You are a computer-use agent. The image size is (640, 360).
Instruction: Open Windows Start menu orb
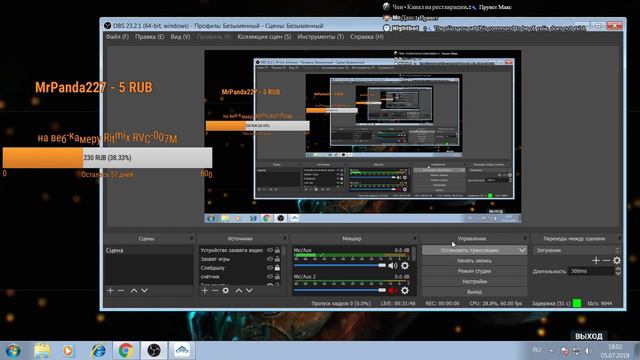pyautogui.click(x=13, y=351)
